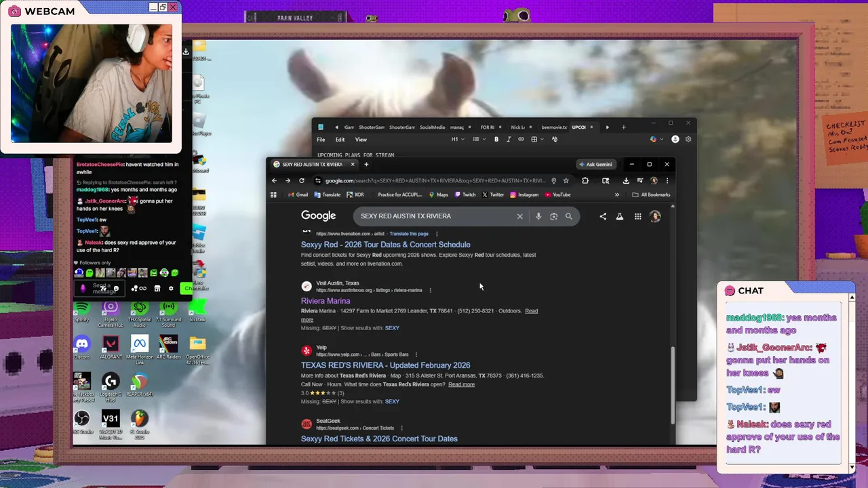Open Chrome downloads icon

point(626,181)
